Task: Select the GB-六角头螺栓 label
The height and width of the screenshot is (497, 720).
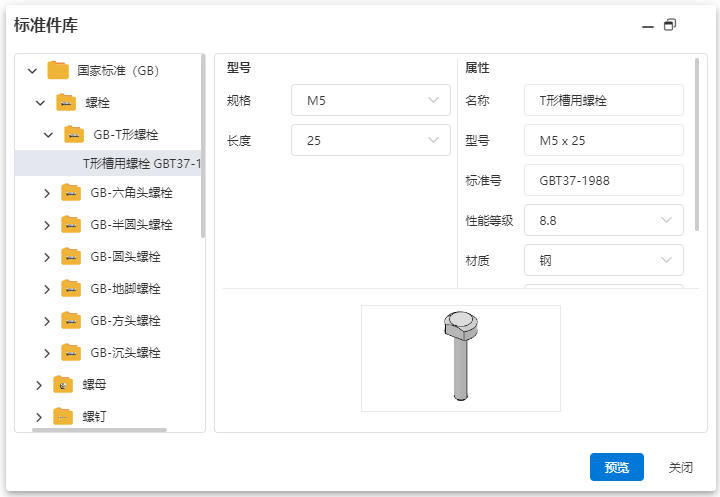Action: tap(131, 192)
